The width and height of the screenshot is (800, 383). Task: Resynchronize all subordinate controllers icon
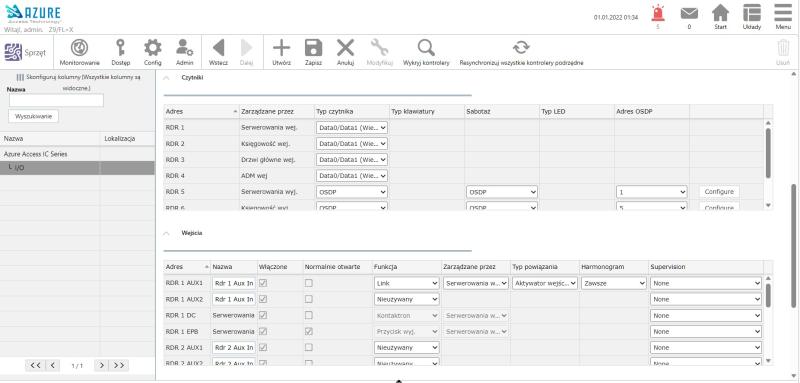[x=521, y=47]
